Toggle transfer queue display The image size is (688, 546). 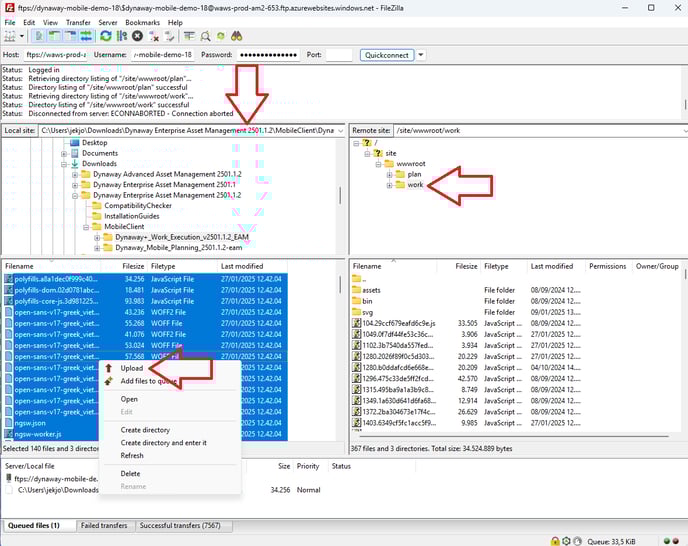(x=86, y=36)
